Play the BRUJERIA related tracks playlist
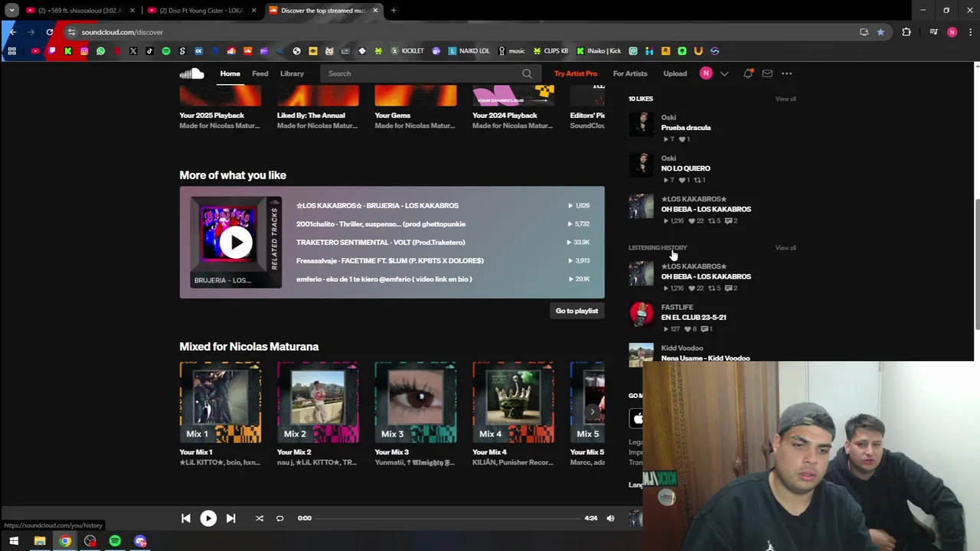This screenshot has height=551, width=980. click(236, 243)
